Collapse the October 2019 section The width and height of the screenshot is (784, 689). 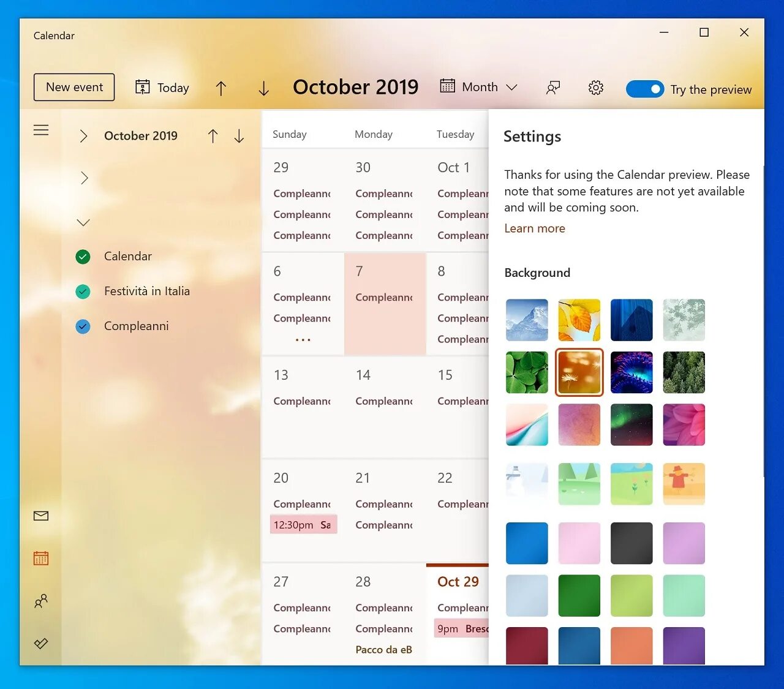(x=84, y=136)
